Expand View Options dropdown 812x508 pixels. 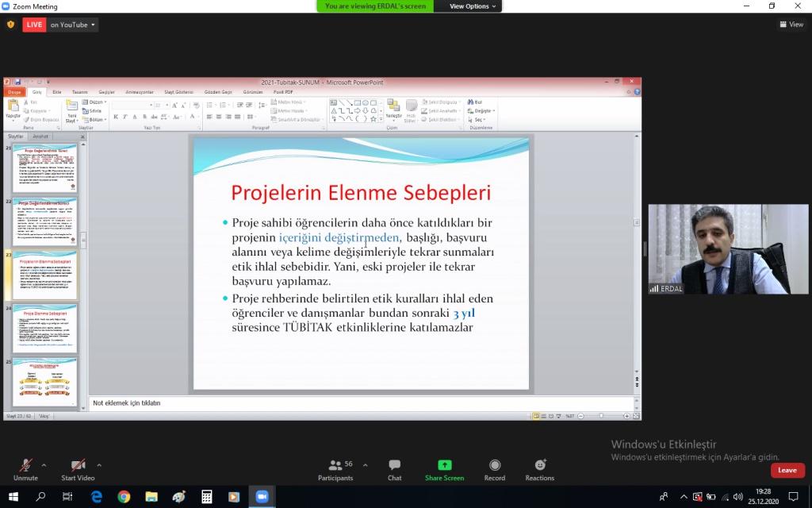(x=473, y=6)
